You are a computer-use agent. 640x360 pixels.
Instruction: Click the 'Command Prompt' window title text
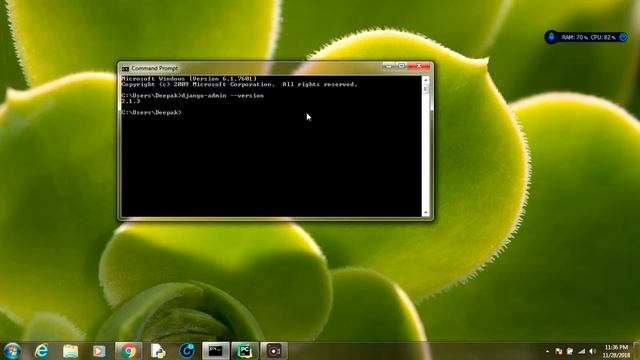click(x=155, y=69)
